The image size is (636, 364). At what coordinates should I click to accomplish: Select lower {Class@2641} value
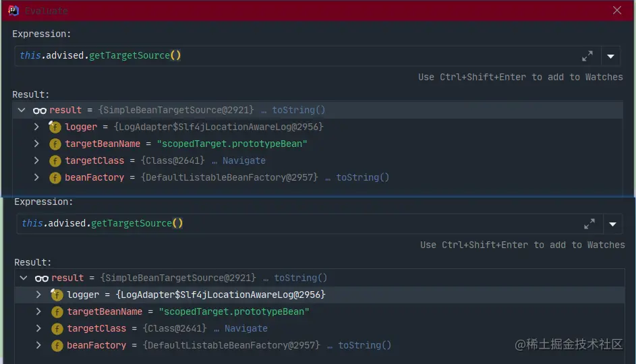pos(175,328)
